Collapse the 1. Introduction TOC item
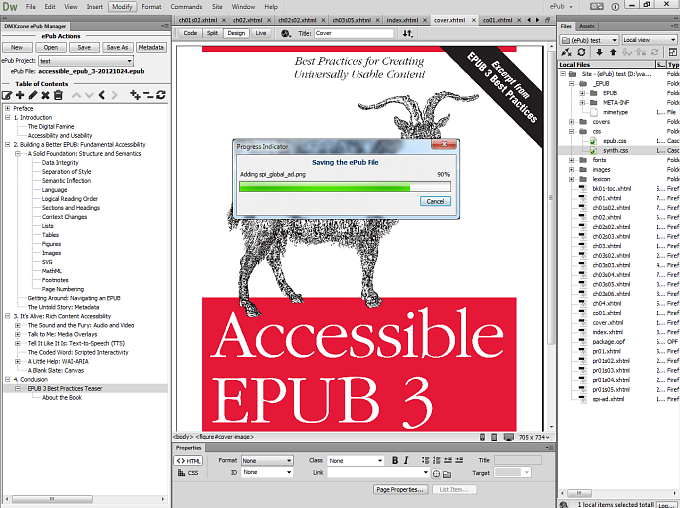The image size is (680, 508). (x=7, y=118)
